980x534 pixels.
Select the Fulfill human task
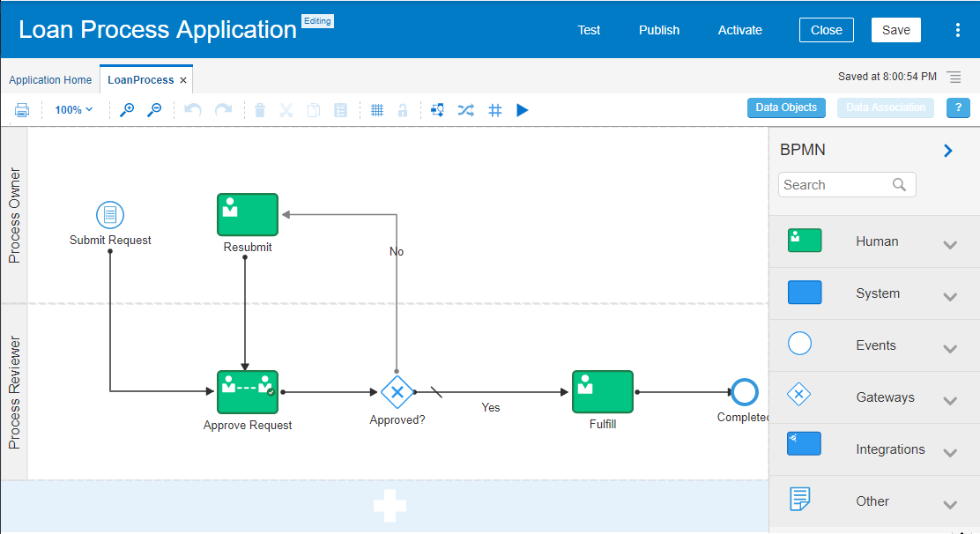pos(603,391)
